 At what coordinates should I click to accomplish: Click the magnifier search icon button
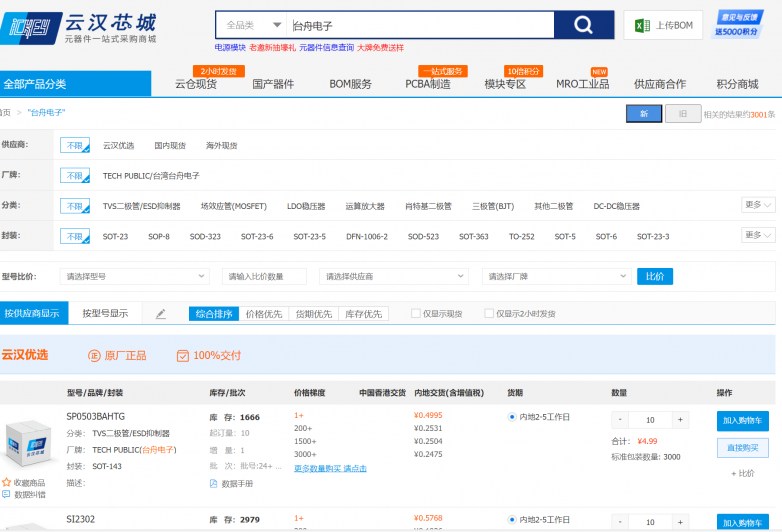(584, 24)
